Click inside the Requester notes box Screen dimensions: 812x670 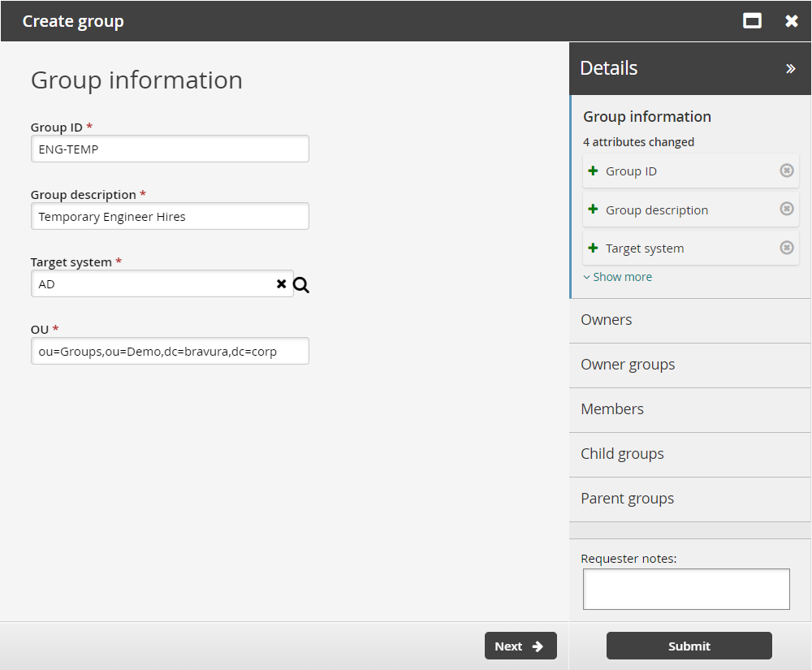click(x=686, y=589)
